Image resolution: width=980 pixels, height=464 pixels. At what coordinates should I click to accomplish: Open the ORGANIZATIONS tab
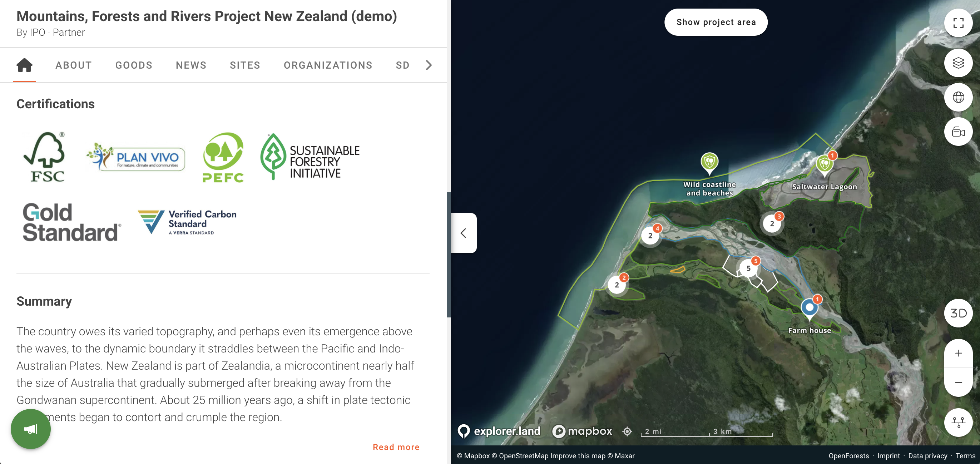pos(327,65)
